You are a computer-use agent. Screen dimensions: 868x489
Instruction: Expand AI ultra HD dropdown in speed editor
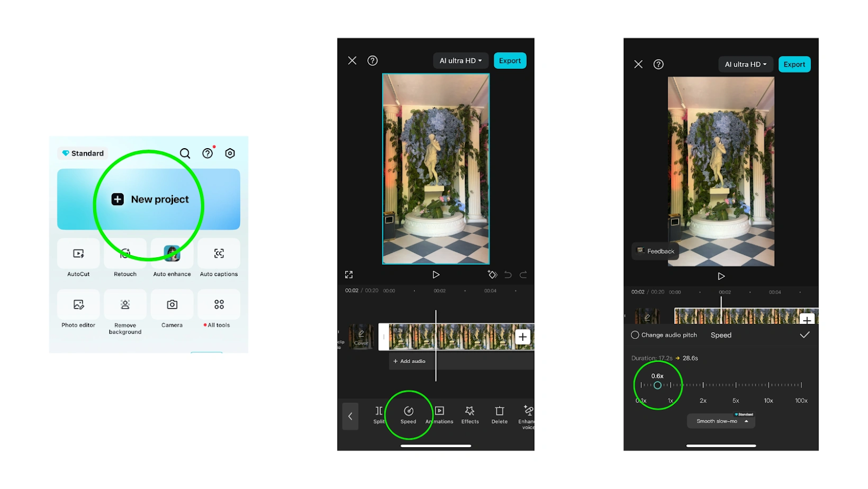coord(746,65)
